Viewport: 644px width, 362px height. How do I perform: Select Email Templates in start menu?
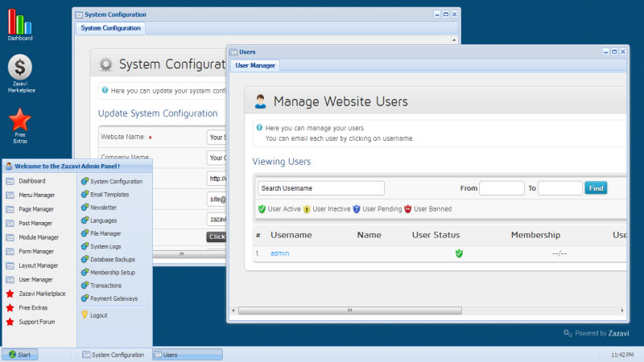[109, 195]
